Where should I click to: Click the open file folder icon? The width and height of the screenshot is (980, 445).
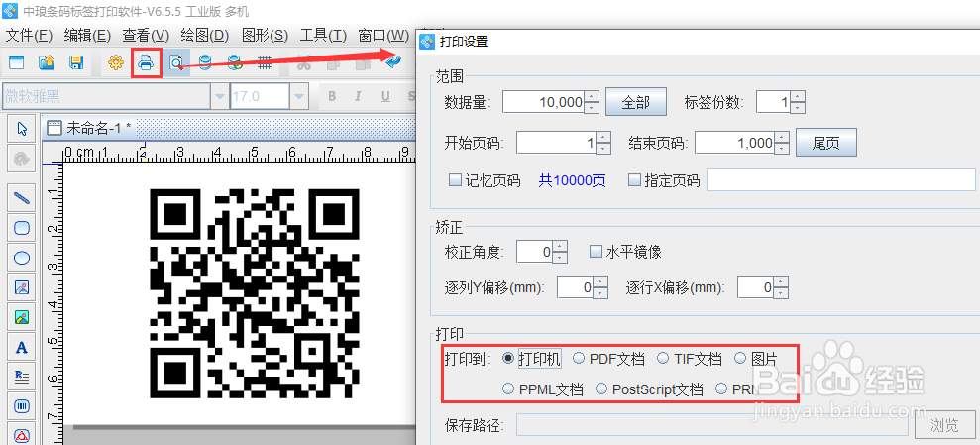point(47,62)
